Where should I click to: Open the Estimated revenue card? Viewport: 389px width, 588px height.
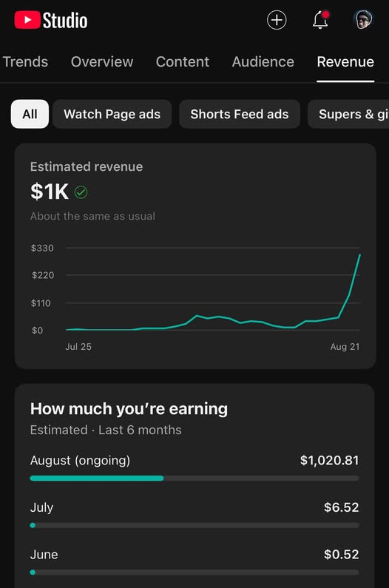195,256
